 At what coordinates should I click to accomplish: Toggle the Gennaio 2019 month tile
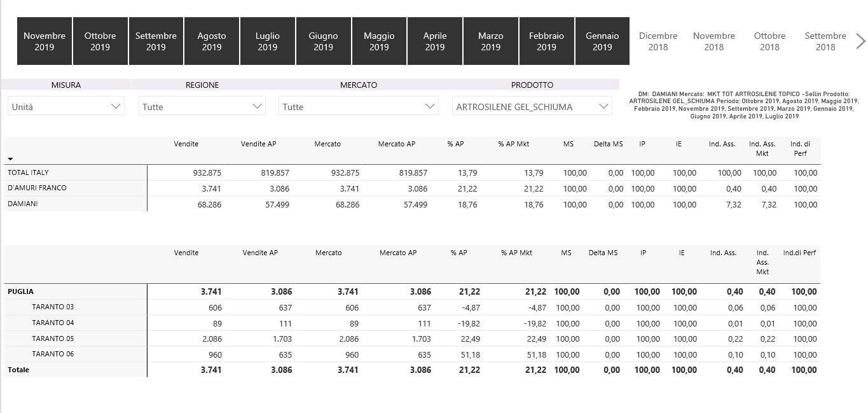tap(602, 41)
